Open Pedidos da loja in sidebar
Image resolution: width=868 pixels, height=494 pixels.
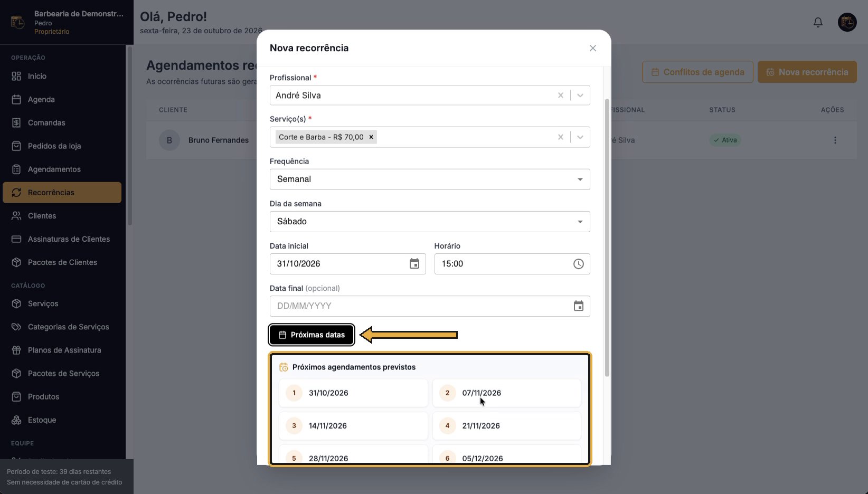click(62, 146)
